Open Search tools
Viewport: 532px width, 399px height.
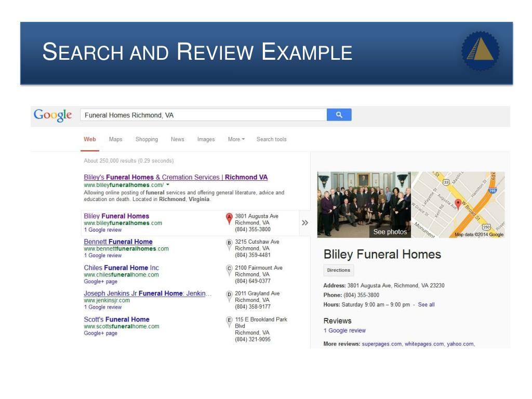point(271,139)
